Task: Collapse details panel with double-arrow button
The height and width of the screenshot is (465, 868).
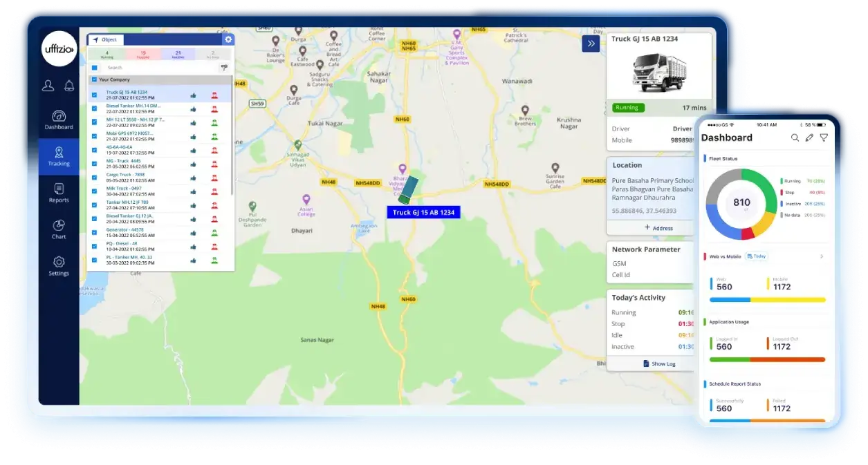Action: click(591, 44)
